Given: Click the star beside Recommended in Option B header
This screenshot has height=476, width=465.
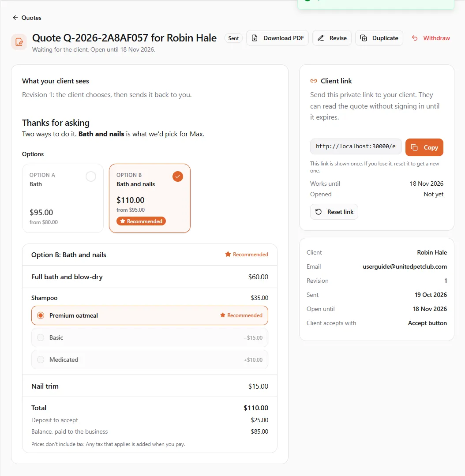Looking at the screenshot, I should click(x=228, y=254).
